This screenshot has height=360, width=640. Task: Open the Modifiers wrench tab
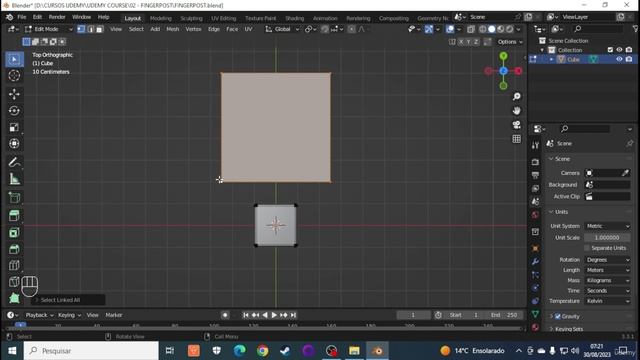click(536, 262)
